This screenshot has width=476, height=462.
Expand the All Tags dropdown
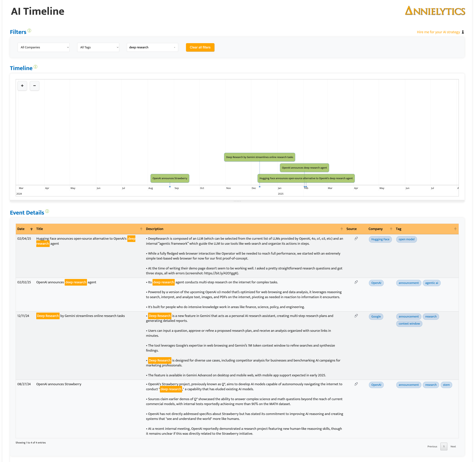(x=98, y=47)
